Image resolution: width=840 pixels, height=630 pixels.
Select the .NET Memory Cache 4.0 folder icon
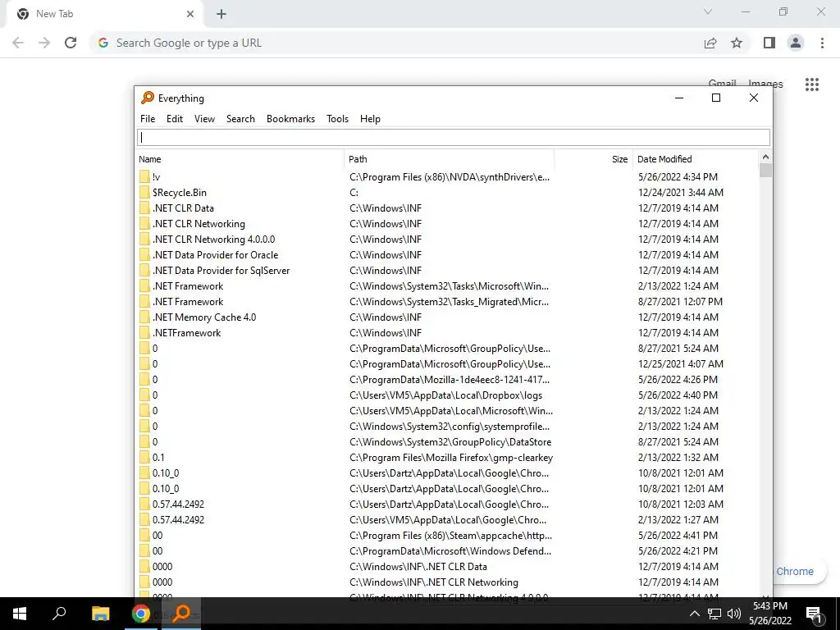pos(144,317)
